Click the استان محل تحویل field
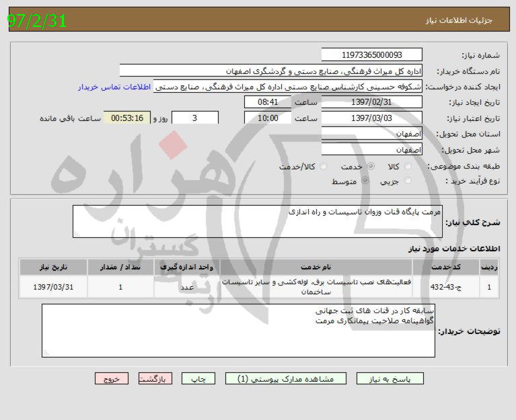This screenshot has height=420, width=516. [371, 134]
